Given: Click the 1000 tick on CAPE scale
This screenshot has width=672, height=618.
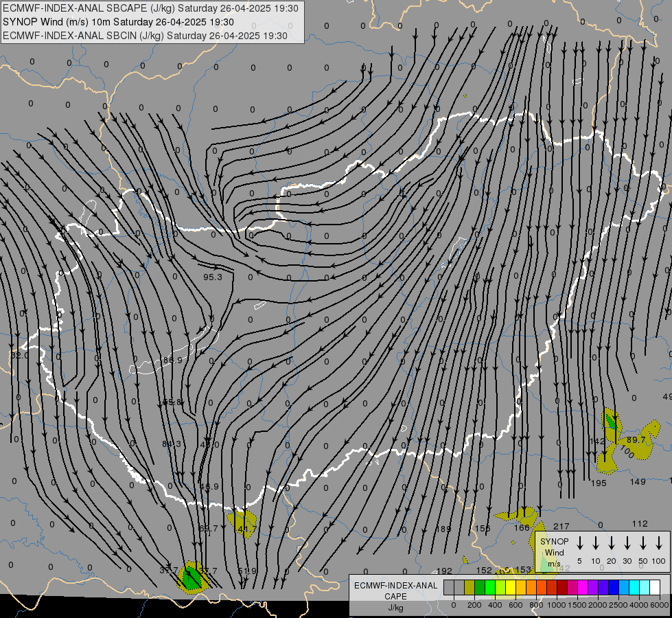Looking at the screenshot, I should pos(557,605).
